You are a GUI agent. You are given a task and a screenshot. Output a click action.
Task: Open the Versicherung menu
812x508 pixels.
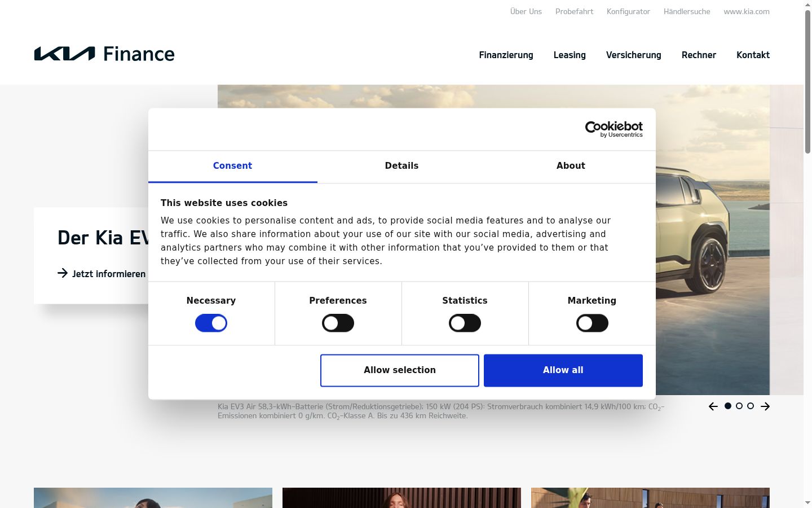(633, 55)
